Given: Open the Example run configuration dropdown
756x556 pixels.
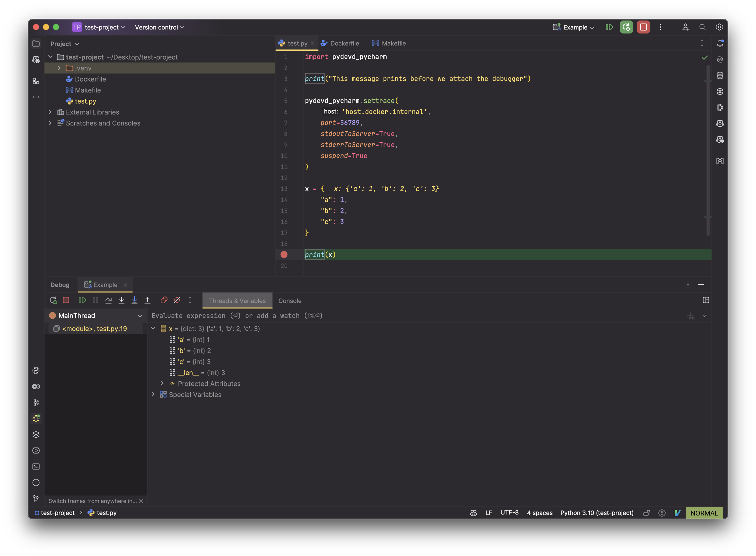Looking at the screenshot, I should coord(574,27).
